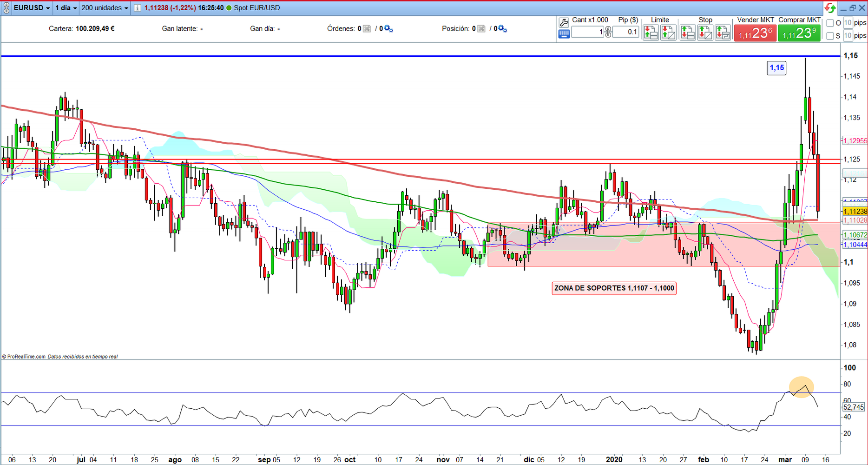Click the yellow 1,11238 current price label
This screenshot has height=465, width=868.
(x=855, y=211)
